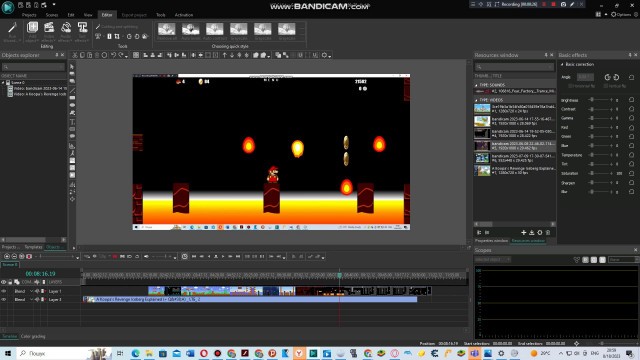The width and height of the screenshot is (640, 360).
Task: Switch to the Timeline bottom tab
Action: (9, 336)
